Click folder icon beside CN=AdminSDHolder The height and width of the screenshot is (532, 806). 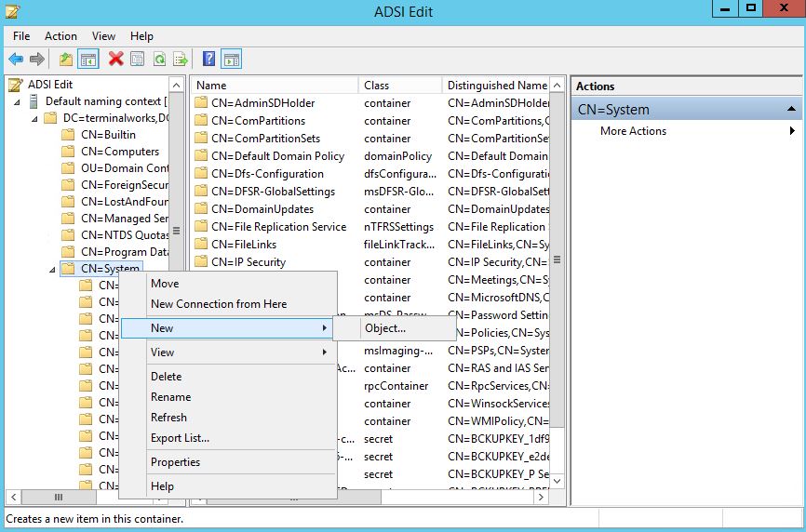point(201,102)
